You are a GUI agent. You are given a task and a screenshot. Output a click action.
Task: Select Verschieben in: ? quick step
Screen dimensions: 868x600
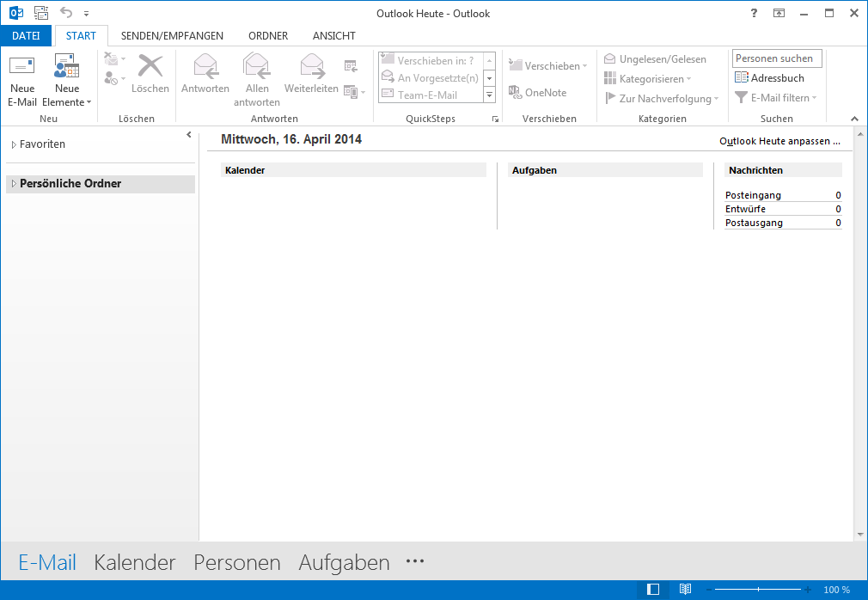(430, 60)
